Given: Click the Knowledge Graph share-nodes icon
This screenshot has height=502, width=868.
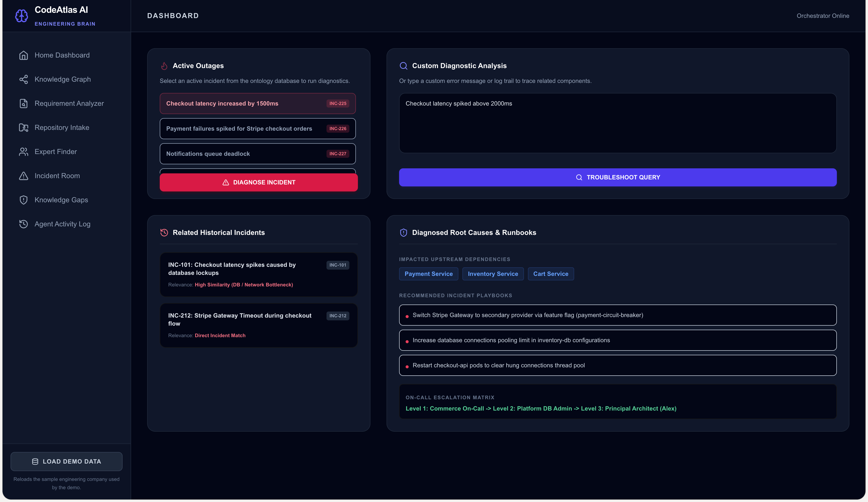Looking at the screenshot, I should click(x=23, y=79).
